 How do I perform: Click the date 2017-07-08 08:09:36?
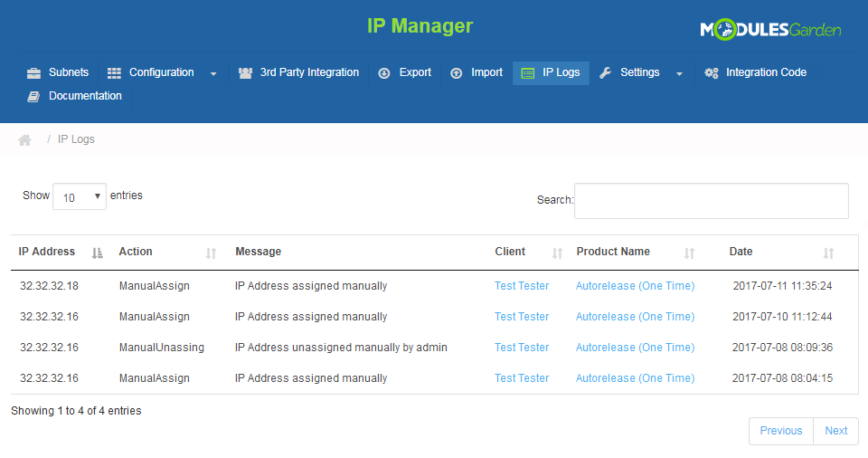pyautogui.click(x=782, y=348)
